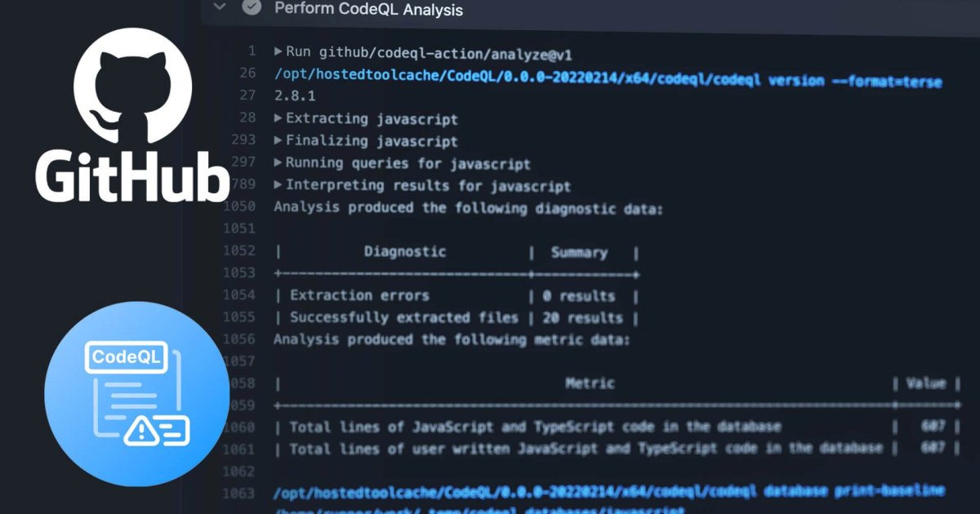Image resolution: width=980 pixels, height=514 pixels.
Task: Click 'Total lines of JavaScript and TypeScript code' row
Action: tap(536, 427)
